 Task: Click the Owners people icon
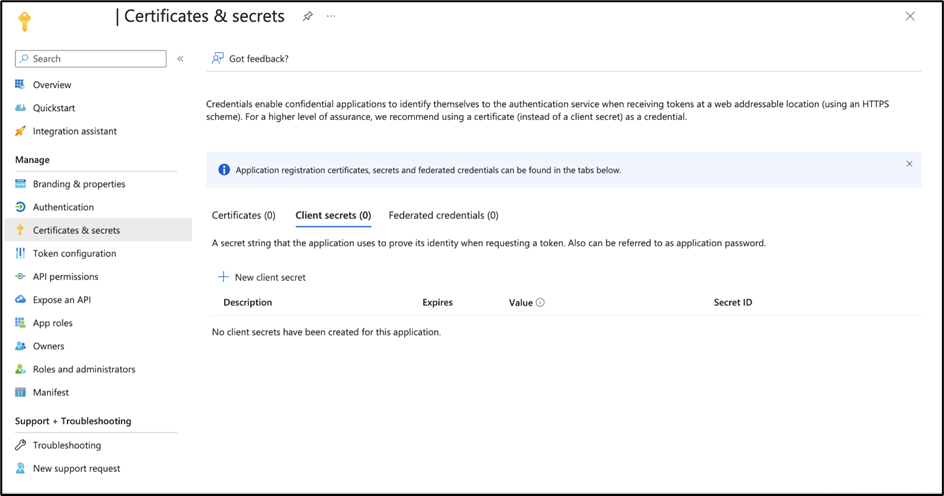tap(20, 346)
